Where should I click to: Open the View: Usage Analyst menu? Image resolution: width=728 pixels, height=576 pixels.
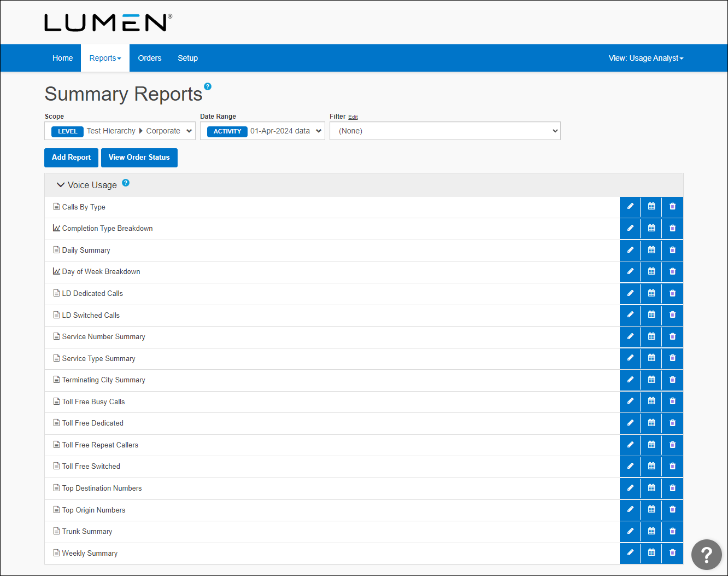click(x=646, y=58)
